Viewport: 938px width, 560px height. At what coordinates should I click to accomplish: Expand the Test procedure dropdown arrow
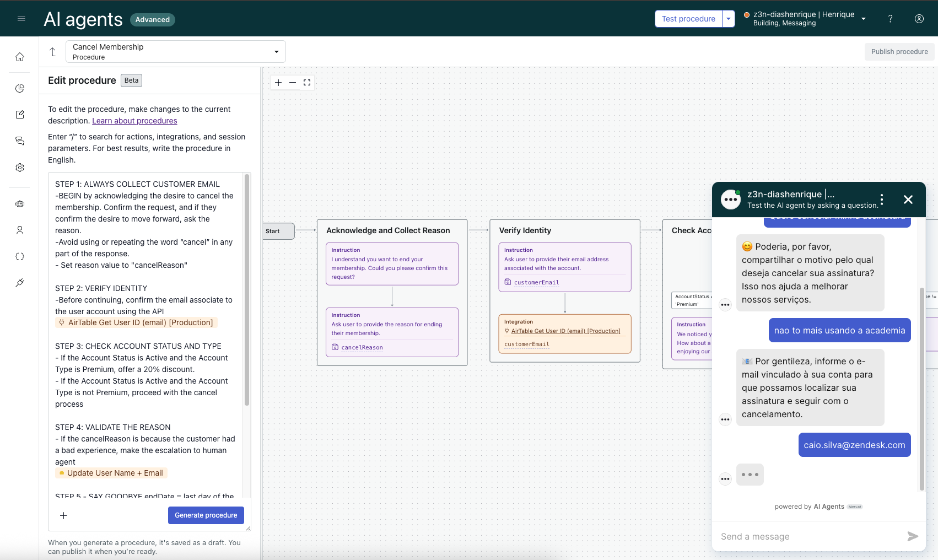729,19
